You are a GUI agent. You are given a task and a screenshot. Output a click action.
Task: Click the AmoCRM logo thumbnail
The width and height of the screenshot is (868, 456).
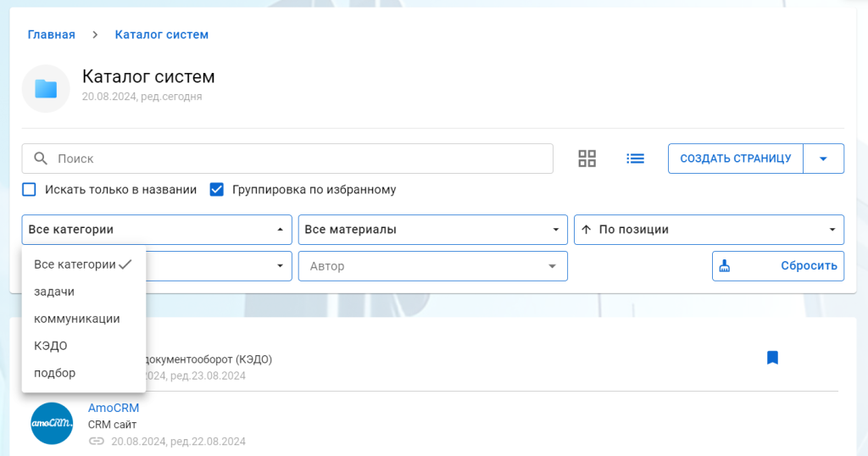(52, 423)
